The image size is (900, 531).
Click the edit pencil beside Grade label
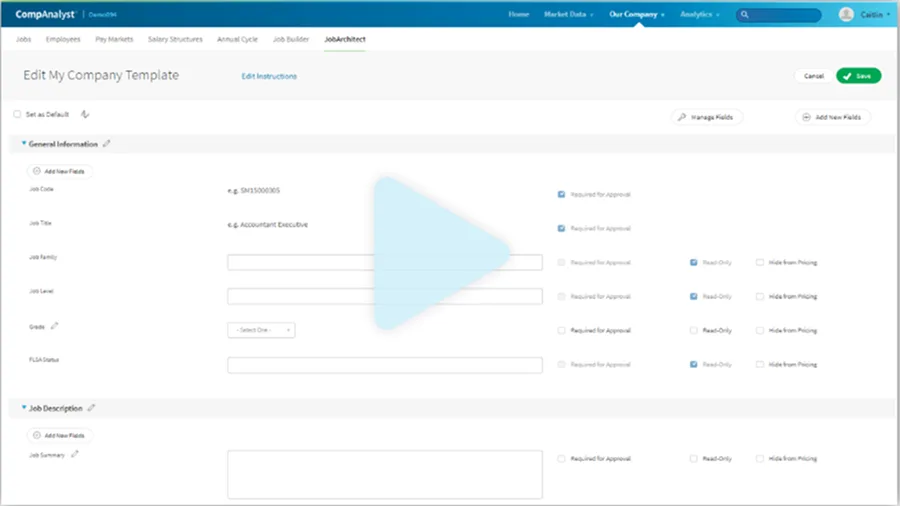pyautogui.click(x=54, y=326)
